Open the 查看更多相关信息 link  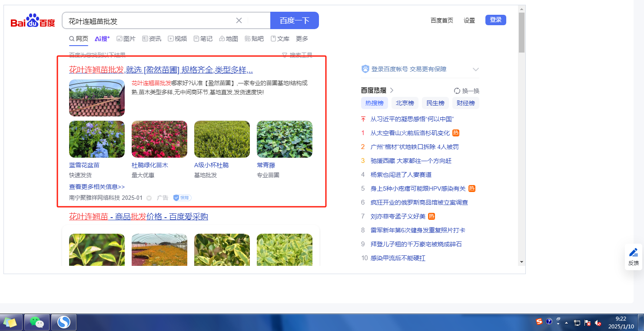pos(97,187)
